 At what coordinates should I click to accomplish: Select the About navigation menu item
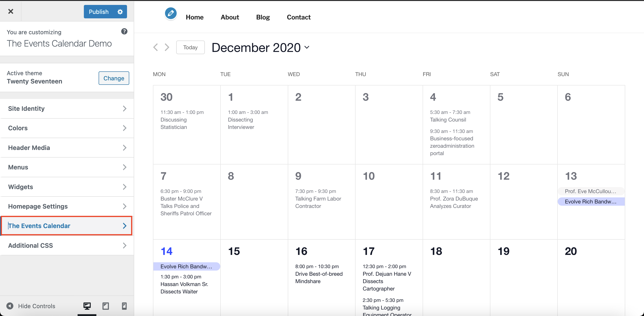[x=229, y=17]
